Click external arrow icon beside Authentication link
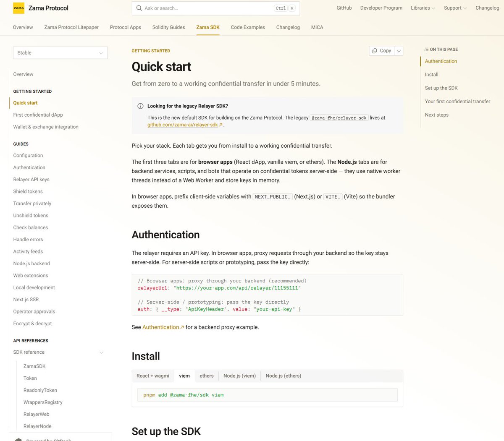This screenshot has height=441, width=504. click(x=182, y=327)
